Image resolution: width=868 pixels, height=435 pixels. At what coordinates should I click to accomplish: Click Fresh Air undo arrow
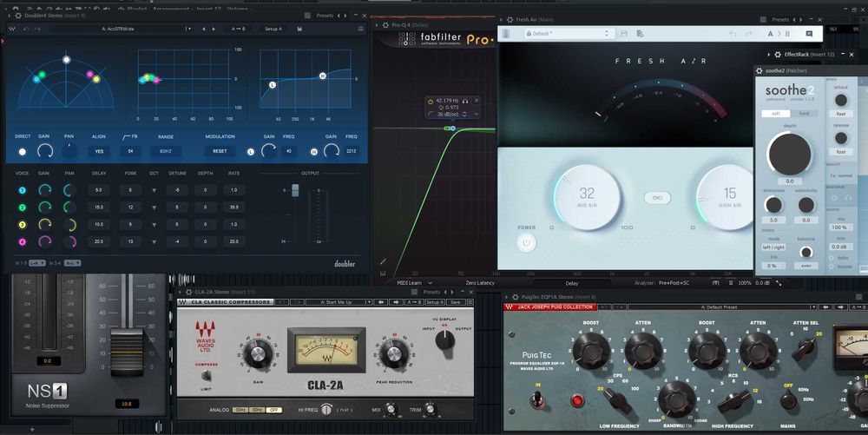733,34
